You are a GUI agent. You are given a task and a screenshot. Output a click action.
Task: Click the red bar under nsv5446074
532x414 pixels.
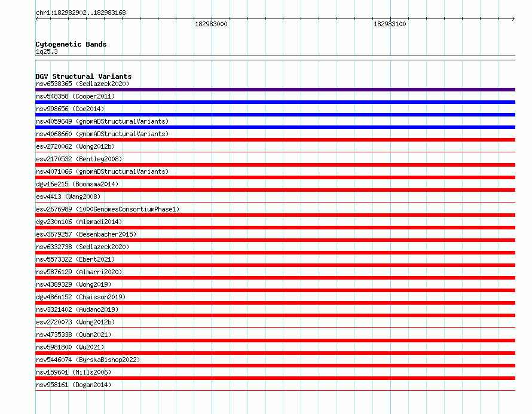pyautogui.click(x=275, y=366)
